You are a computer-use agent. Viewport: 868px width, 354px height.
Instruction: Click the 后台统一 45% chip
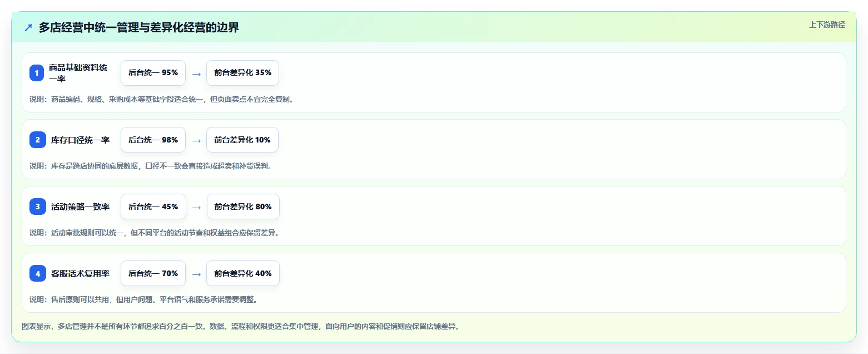(153, 206)
